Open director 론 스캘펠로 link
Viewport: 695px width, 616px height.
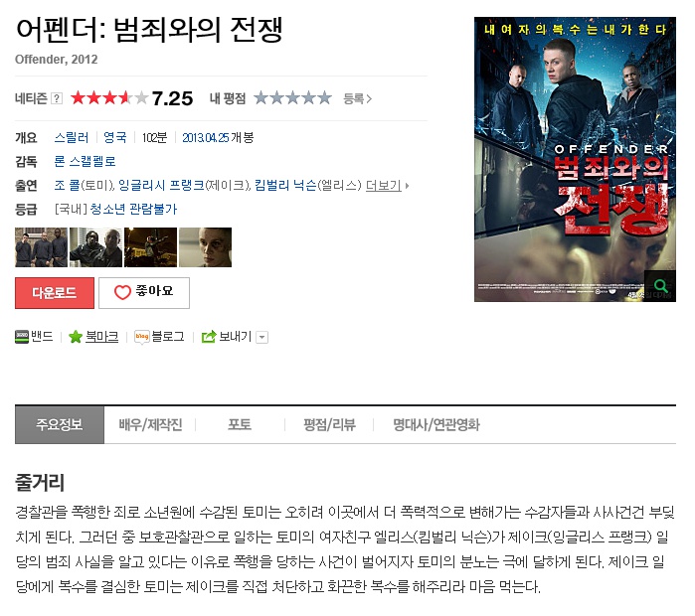[85, 161]
